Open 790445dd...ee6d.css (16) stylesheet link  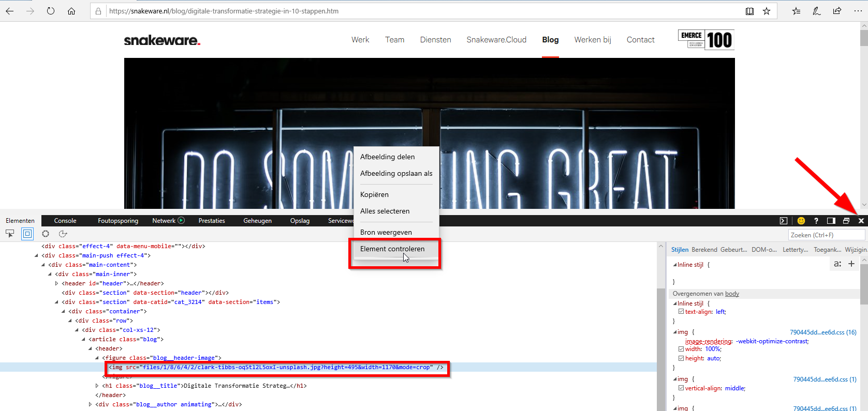pyautogui.click(x=823, y=332)
